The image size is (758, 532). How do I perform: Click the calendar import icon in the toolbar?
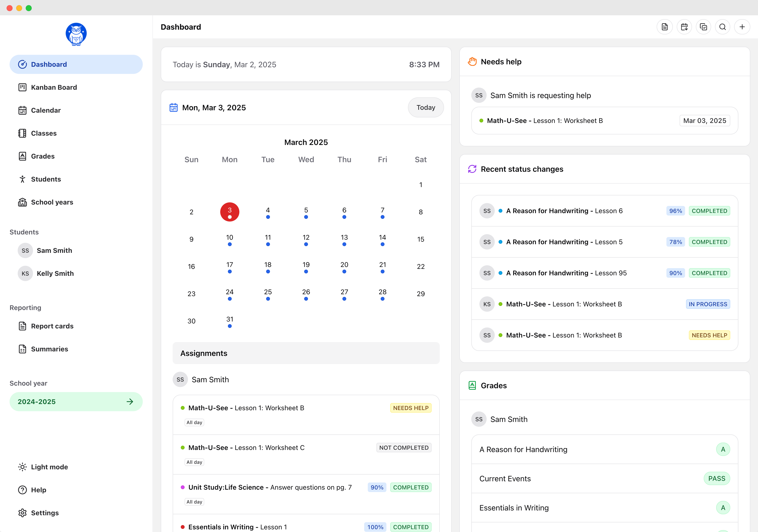coord(684,27)
